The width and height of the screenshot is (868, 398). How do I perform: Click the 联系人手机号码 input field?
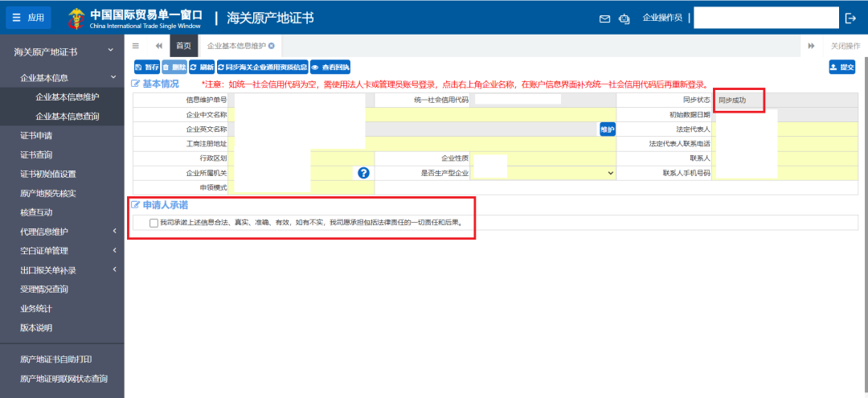[785, 173]
